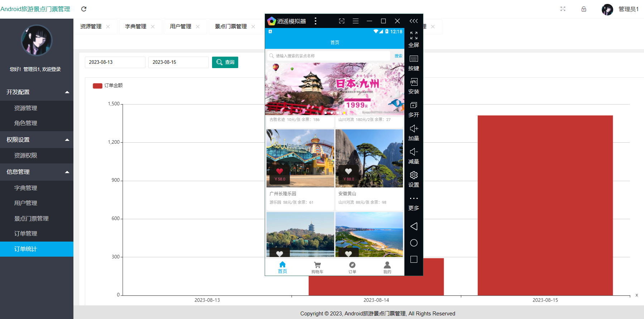Tap the 购物车 cart tab in app

317,267
